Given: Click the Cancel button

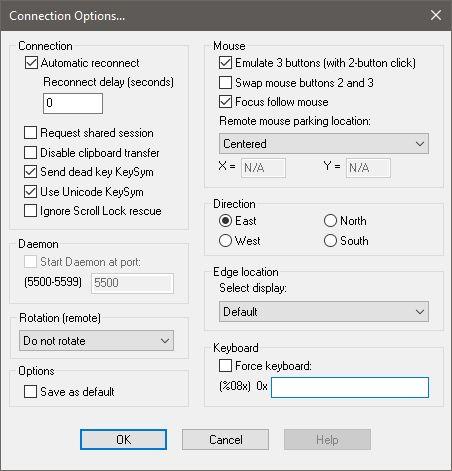Looking at the screenshot, I should pyautogui.click(x=225, y=440).
